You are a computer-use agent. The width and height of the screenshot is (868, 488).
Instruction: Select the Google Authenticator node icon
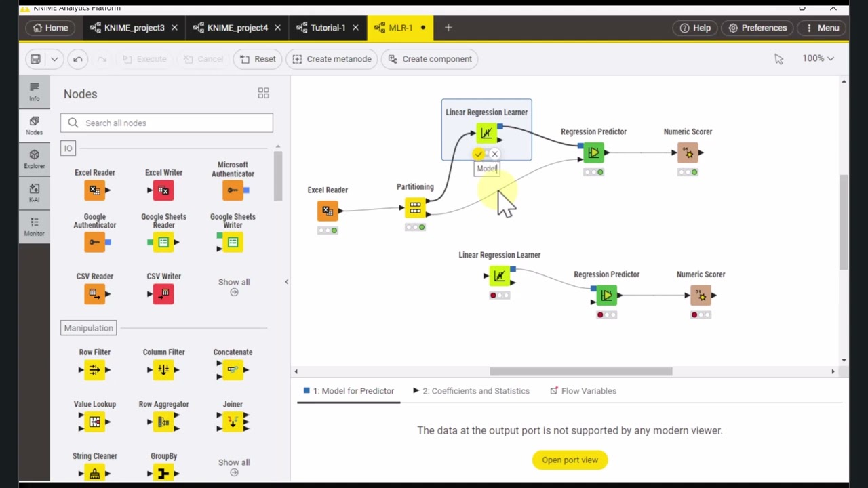[x=96, y=242]
